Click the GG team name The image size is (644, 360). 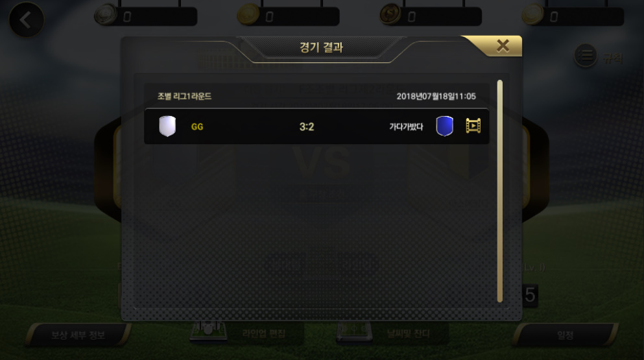[x=197, y=126]
